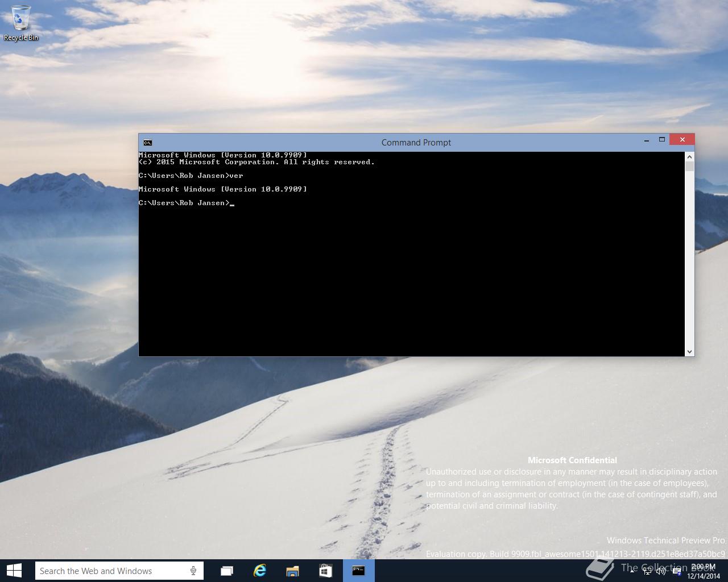Close the Command Prompt window
Screen dimensions: 728x582
click(682, 139)
